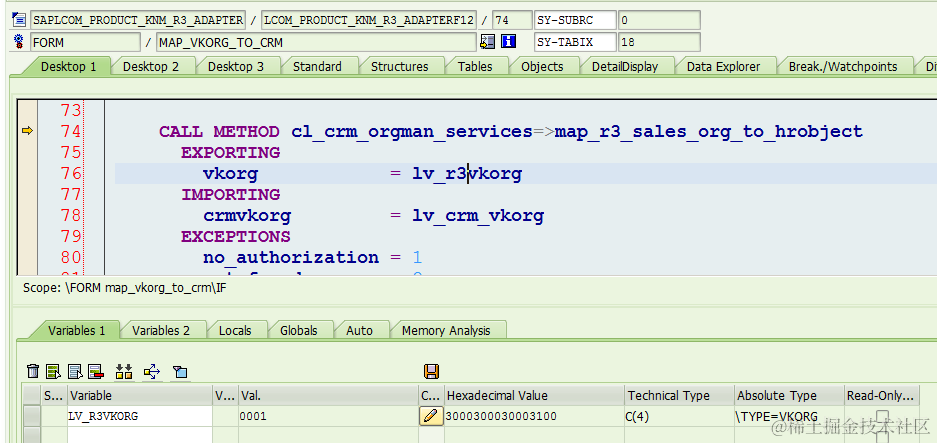The image size is (937, 443).
Task: Open the DetailDisplay tab
Action: tap(625, 66)
